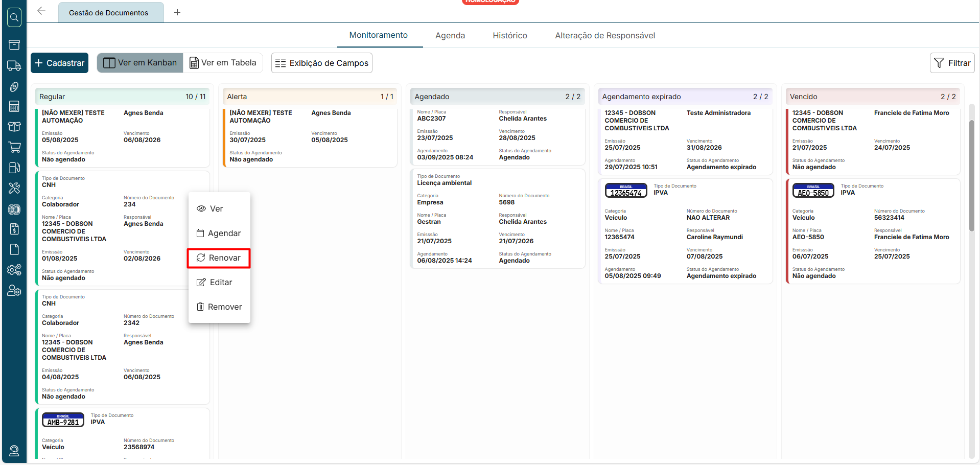Open Exibição de Campos options

(322, 63)
